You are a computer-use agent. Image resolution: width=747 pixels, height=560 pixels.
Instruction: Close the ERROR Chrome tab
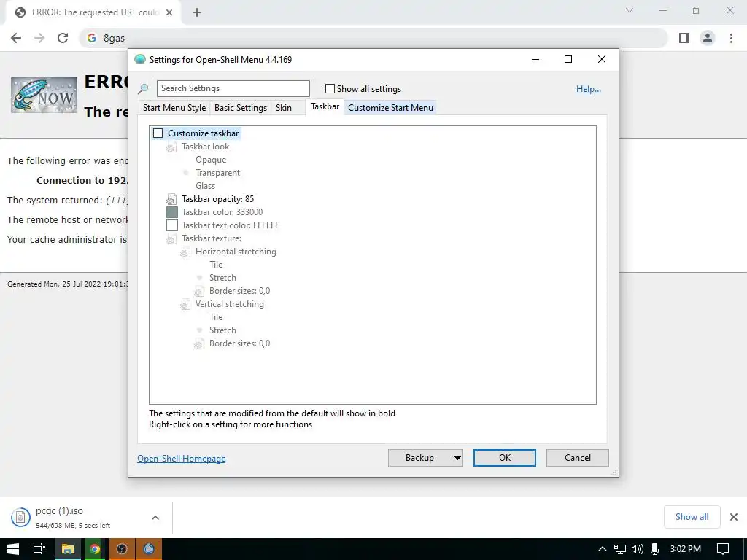click(x=169, y=12)
